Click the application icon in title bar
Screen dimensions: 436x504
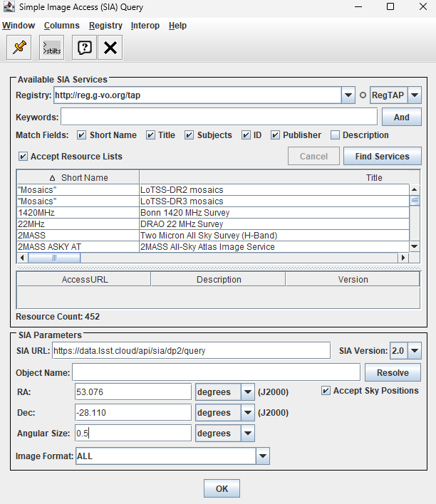(x=9, y=6)
